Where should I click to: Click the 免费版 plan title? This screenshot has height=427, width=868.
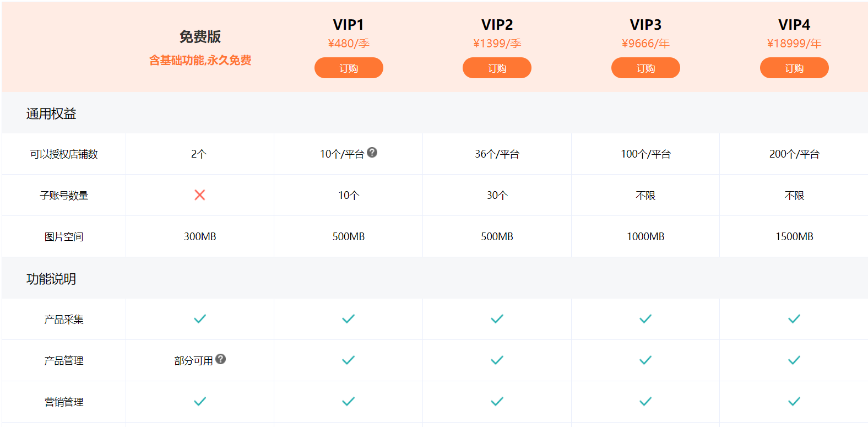pos(200,37)
